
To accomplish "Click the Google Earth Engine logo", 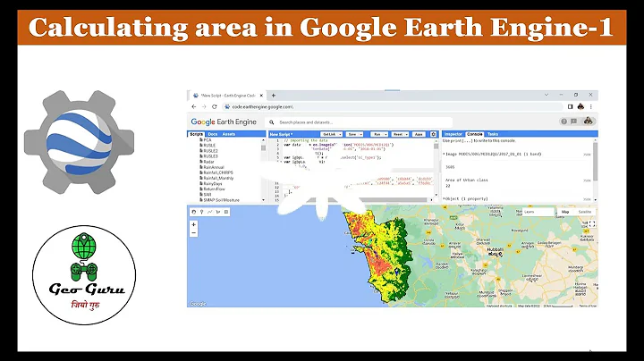I will coord(224,122).
